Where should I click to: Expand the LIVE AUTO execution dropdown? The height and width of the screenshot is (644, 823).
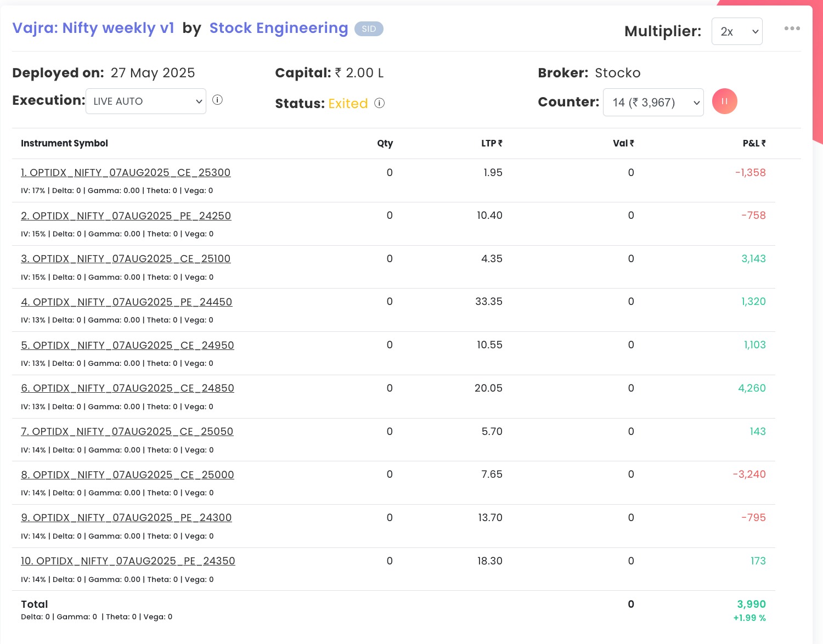tap(146, 101)
